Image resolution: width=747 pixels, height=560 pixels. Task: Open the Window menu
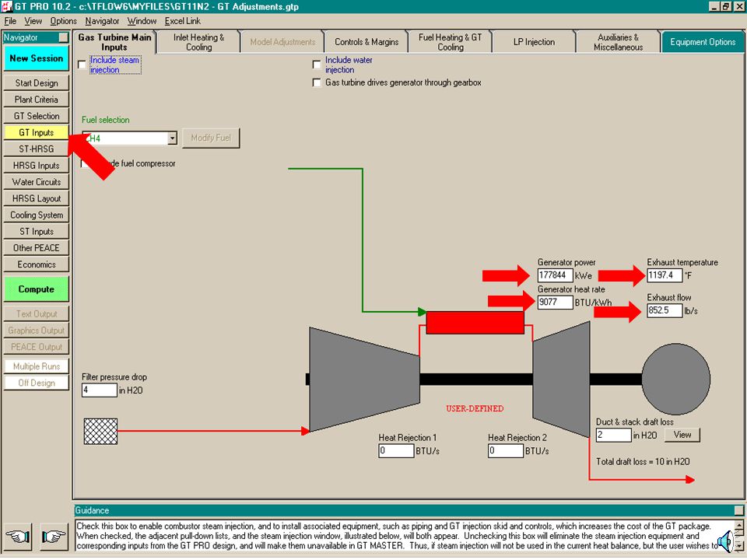click(142, 21)
